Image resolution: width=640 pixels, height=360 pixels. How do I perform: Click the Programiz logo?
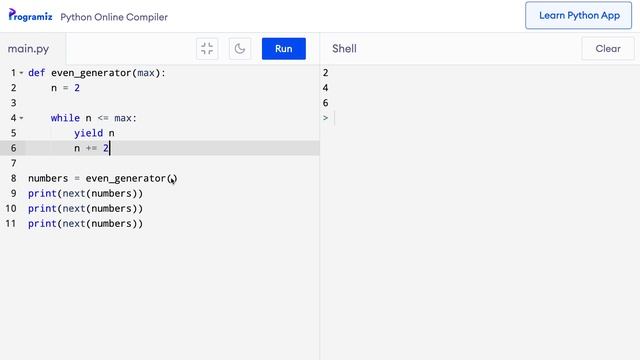click(30, 16)
